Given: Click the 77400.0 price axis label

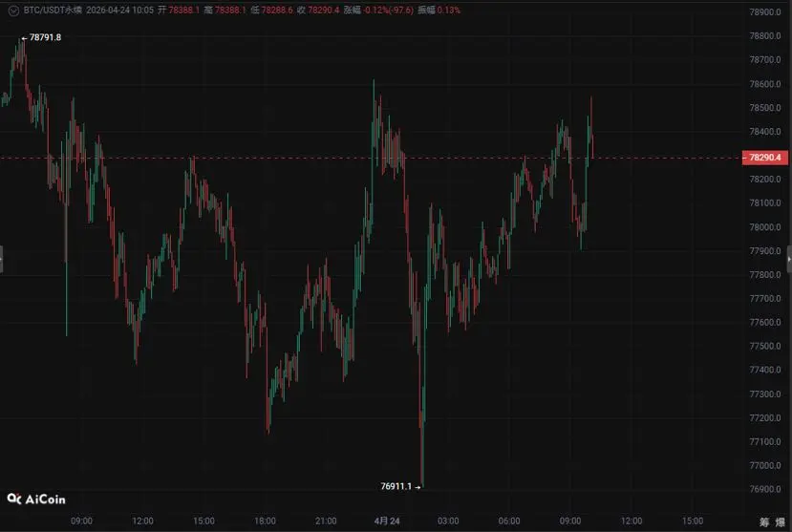Looking at the screenshot, I should coord(764,370).
